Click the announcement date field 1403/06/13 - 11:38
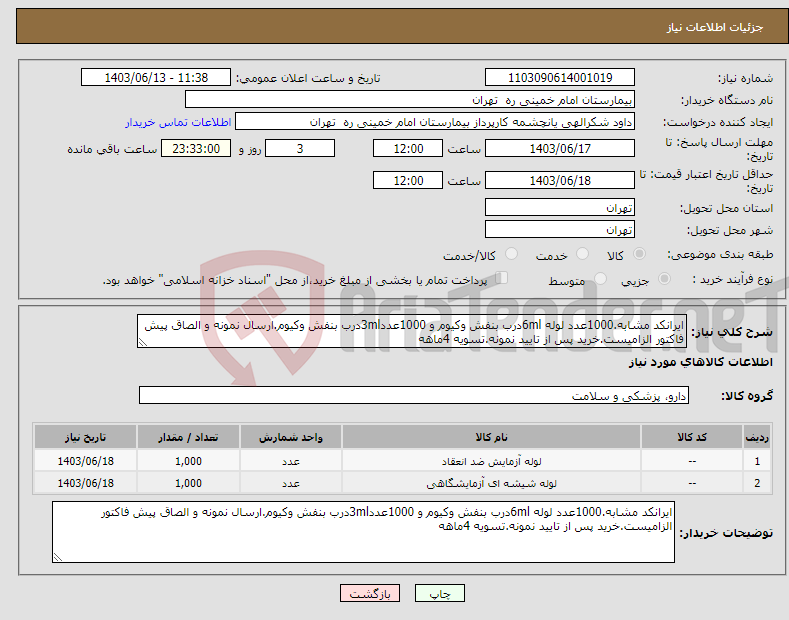The image size is (789, 620). (x=156, y=78)
